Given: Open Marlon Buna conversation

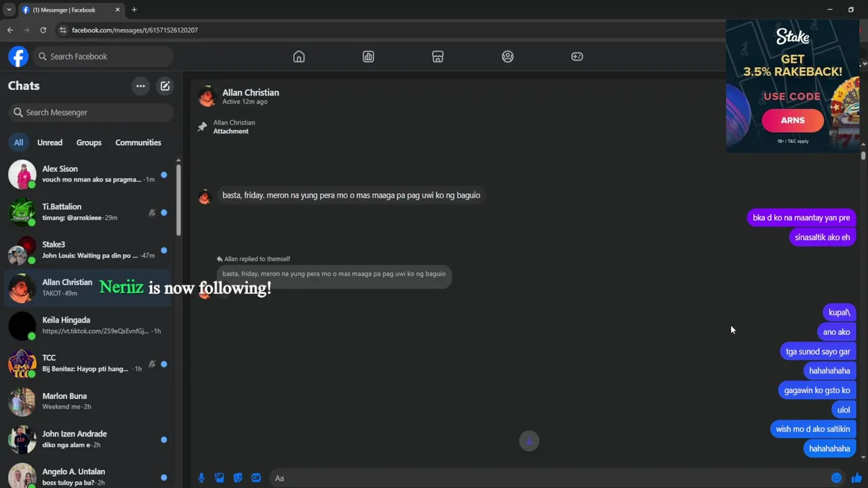Looking at the screenshot, I should [88, 401].
